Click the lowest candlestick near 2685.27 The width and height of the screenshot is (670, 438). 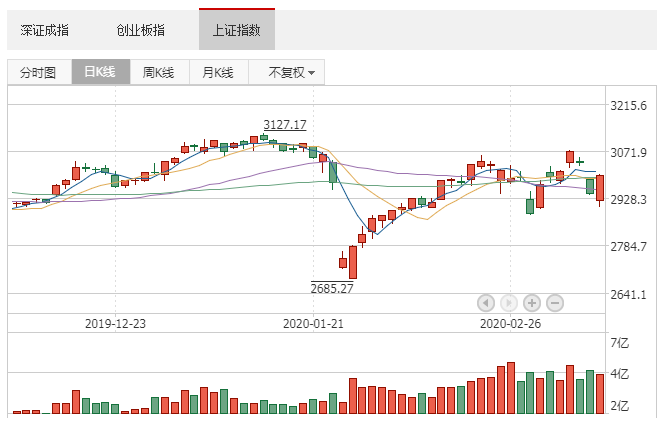(353, 262)
